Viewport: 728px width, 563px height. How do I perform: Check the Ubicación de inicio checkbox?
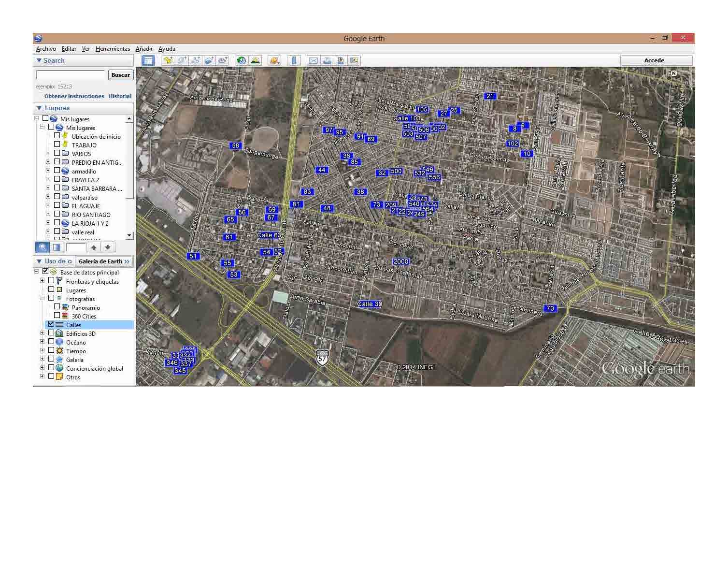pyautogui.click(x=57, y=136)
